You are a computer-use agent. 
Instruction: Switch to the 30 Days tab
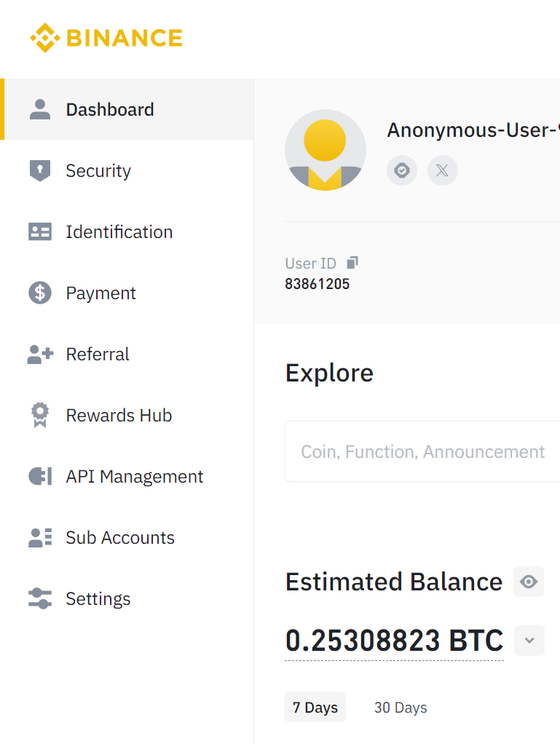coord(401,707)
